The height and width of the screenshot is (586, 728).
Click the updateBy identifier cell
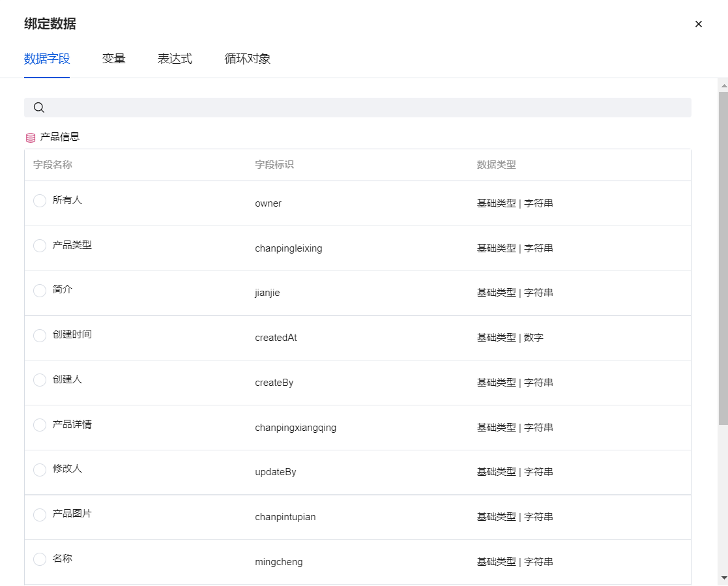(275, 472)
